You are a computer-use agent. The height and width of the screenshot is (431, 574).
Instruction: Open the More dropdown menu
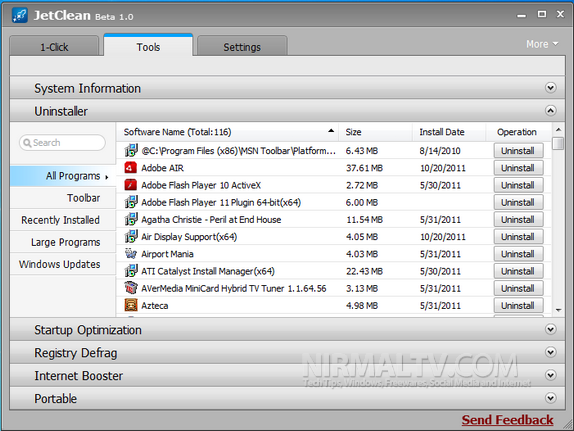[x=542, y=44]
